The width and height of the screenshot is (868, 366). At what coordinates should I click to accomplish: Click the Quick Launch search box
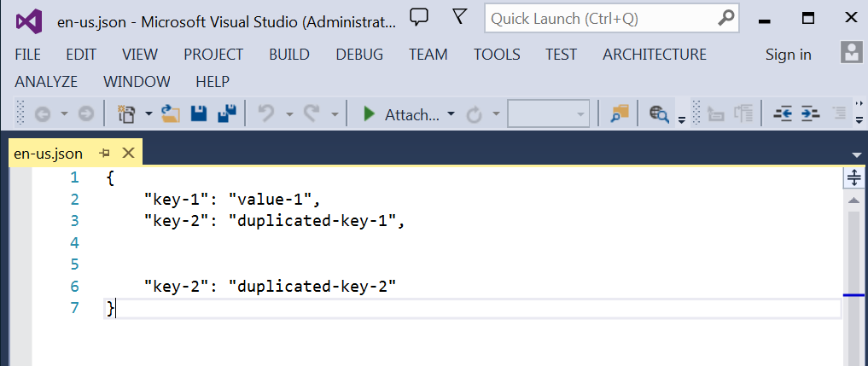pyautogui.click(x=612, y=19)
